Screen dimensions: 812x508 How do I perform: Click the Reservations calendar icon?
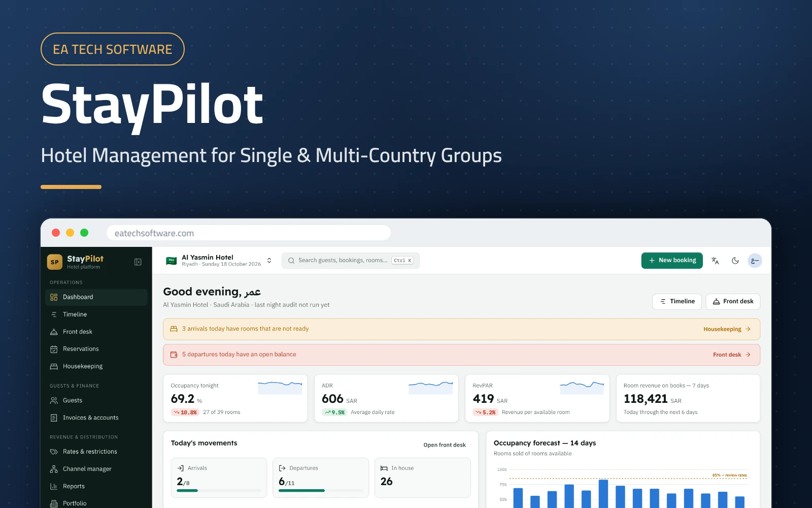[x=54, y=349]
